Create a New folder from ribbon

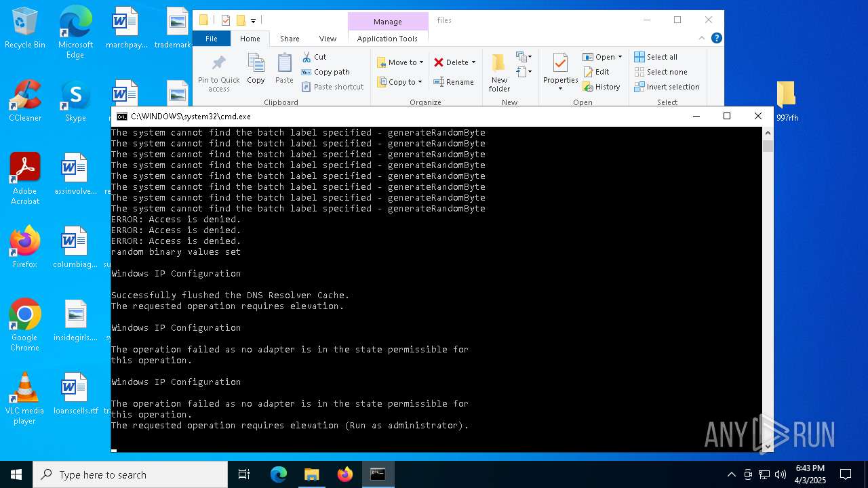(x=499, y=73)
